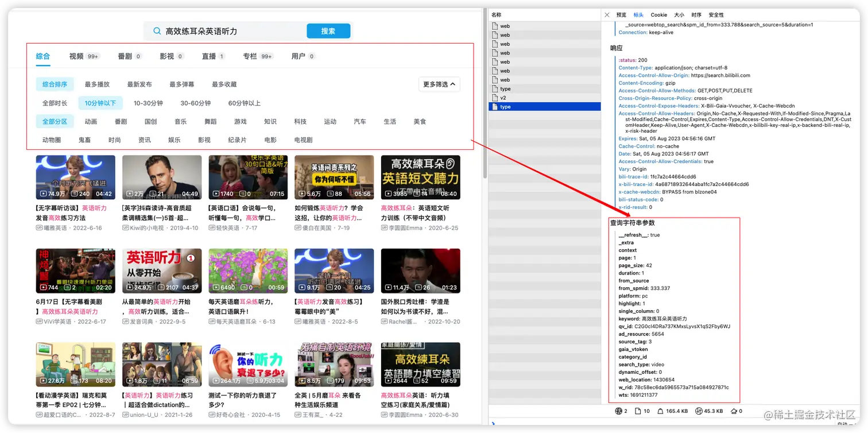Click UP icon beside uploader 好奇心会社
The width and height of the screenshot is (868, 433).
coord(212,415)
